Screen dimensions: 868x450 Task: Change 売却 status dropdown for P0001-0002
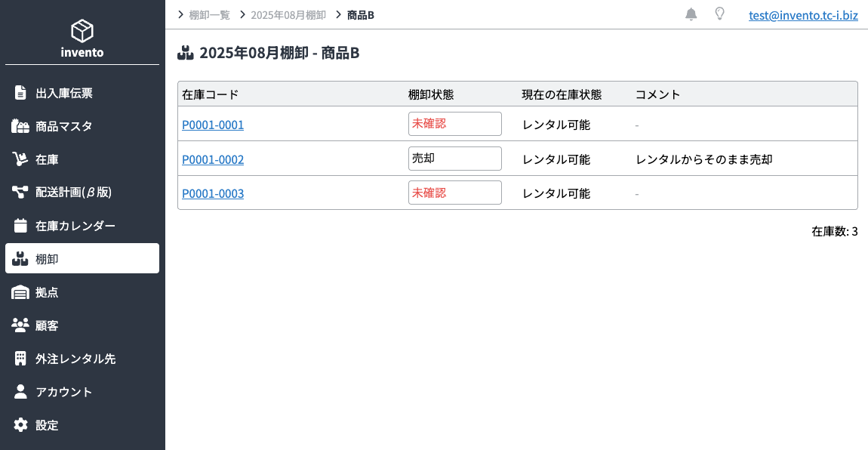coord(455,159)
